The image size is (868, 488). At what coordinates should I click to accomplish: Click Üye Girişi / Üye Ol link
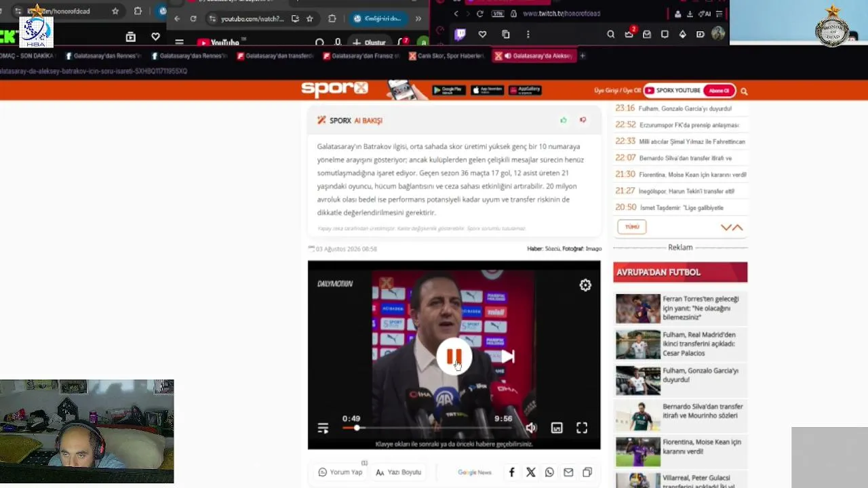[617, 91]
